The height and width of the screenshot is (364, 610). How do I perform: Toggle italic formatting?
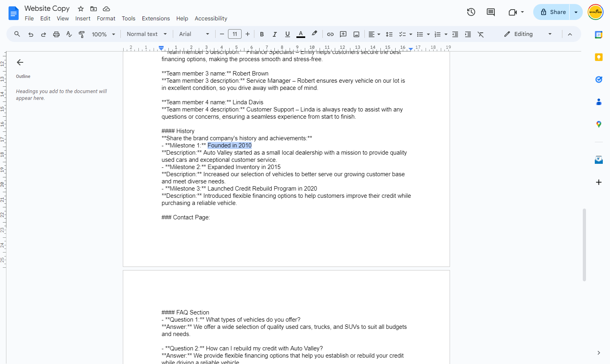275,34
